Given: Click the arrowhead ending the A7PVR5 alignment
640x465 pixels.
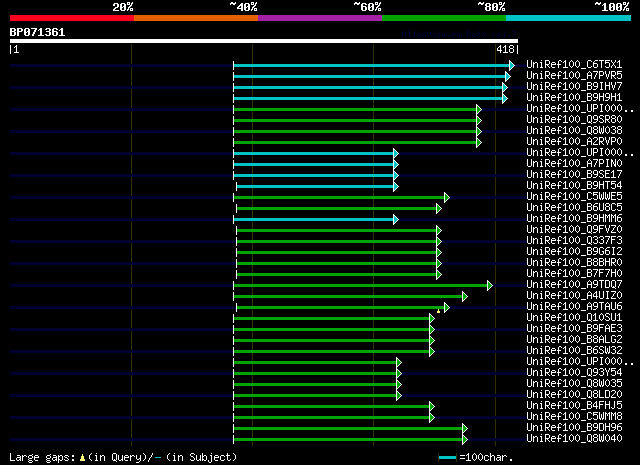Looking at the screenshot, I should [508, 76].
